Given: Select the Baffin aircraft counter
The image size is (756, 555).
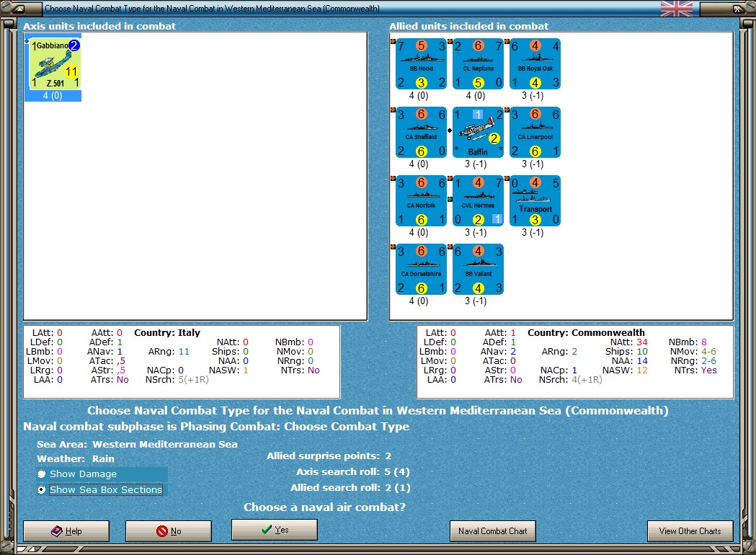Looking at the screenshot, I should point(478,132).
